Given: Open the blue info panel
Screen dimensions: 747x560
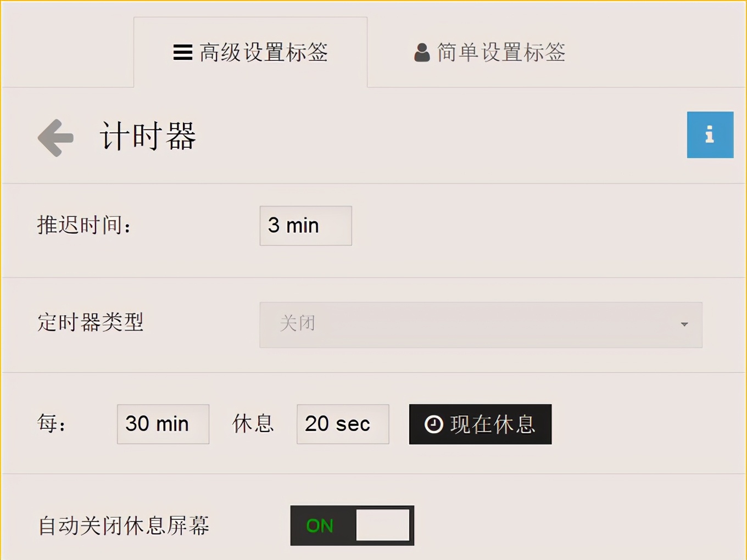Looking at the screenshot, I should (x=710, y=135).
